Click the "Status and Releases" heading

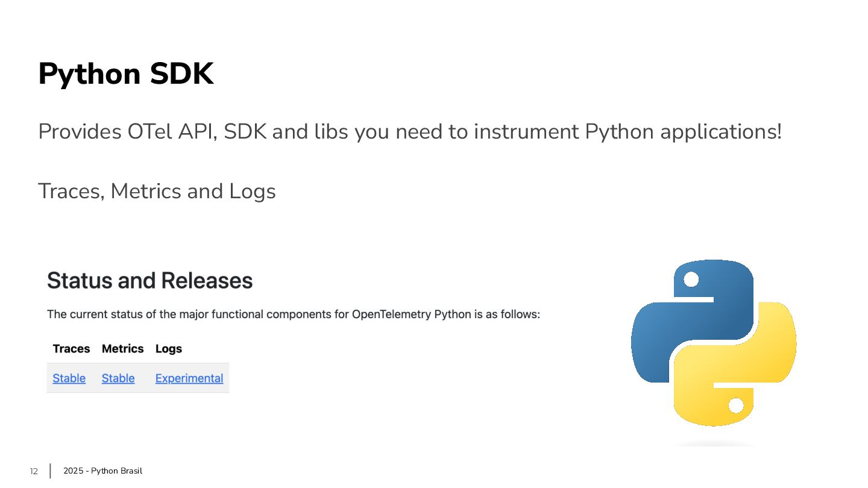[149, 281]
